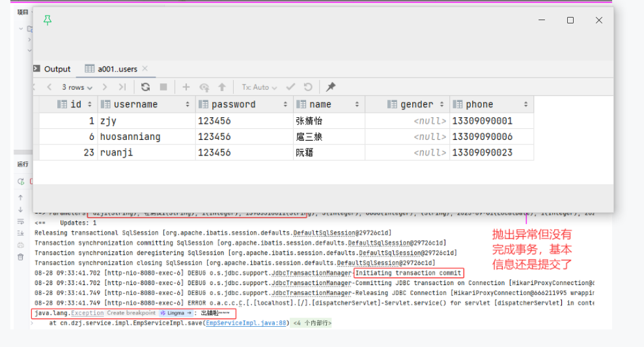Jump to the last page of rows

coord(122,87)
